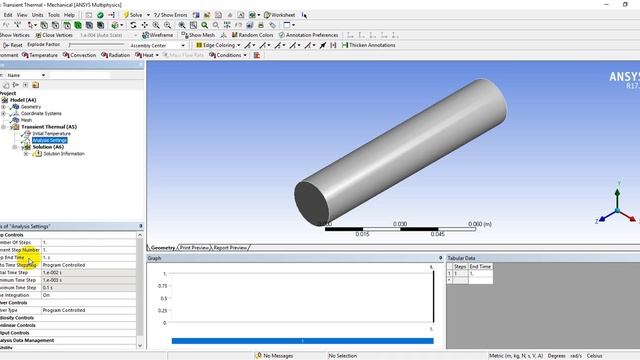
Task: Click the Time Integration On value
Action: pyautogui.click(x=89, y=295)
